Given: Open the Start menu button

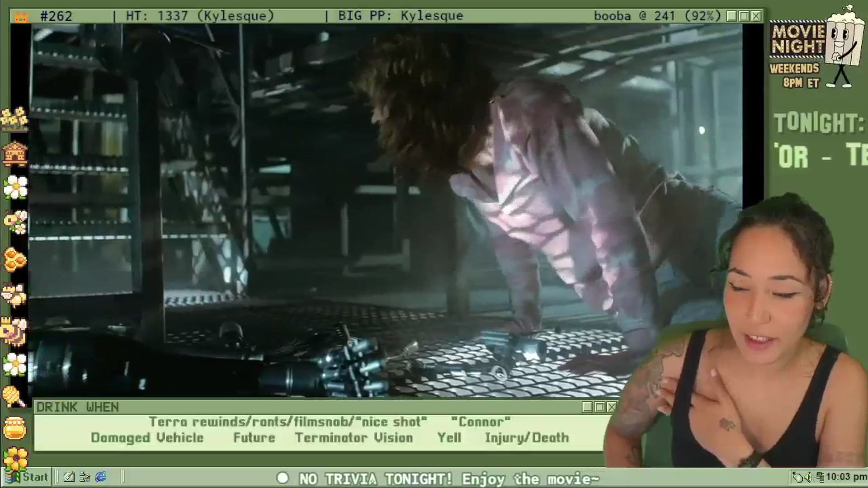Looking at the screenshot, I should click(x=27, y=477).
